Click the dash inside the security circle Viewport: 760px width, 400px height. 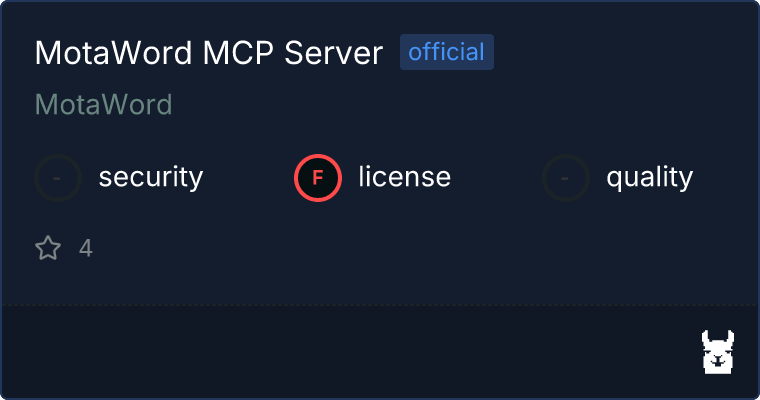[57, 178]
